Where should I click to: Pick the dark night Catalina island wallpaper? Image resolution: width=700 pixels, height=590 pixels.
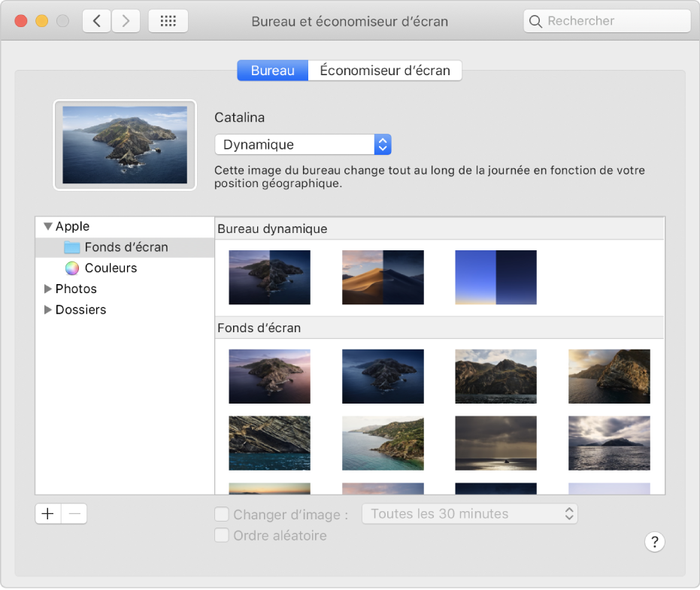(x=383, y=377)
